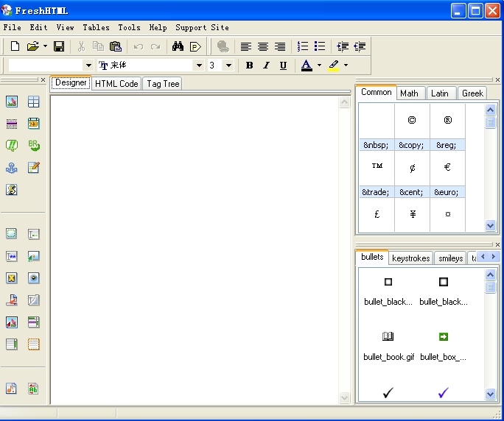Expand the Open file dropdown arrow
504x421 pixels.
(45, 46)
